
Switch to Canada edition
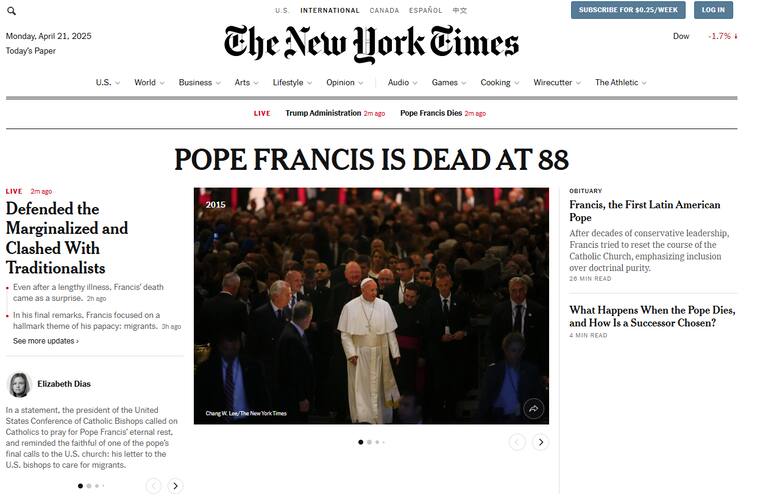(x=384, y=11)
